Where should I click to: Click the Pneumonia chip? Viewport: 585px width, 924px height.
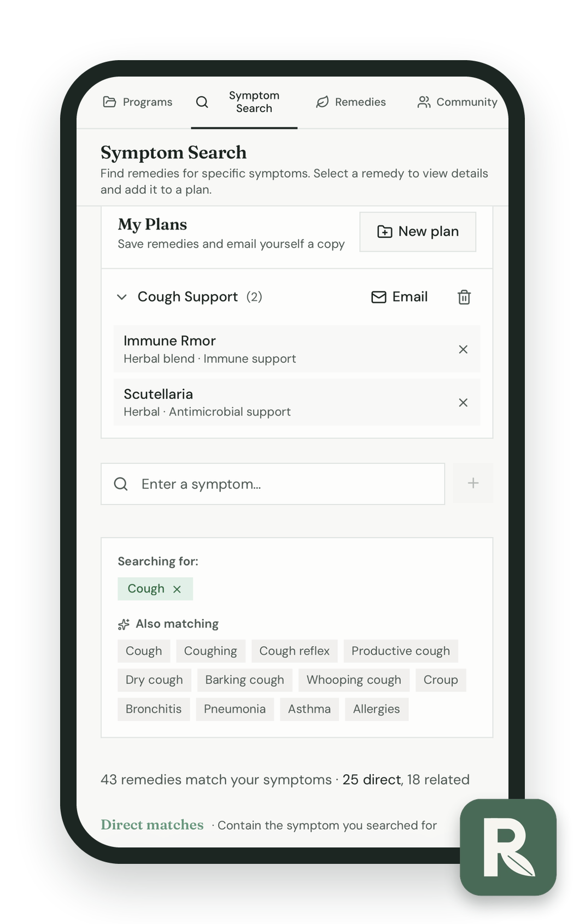[x=235, y=709]
